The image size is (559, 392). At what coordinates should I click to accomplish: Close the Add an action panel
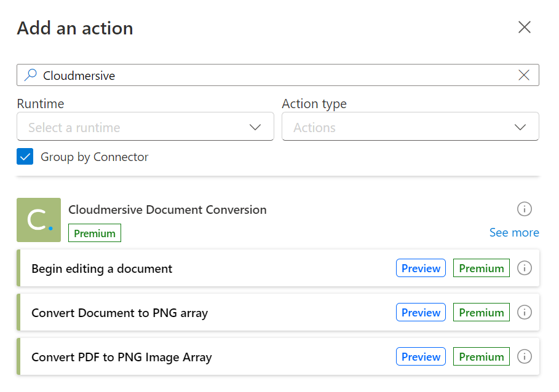(x=525, y=27)
